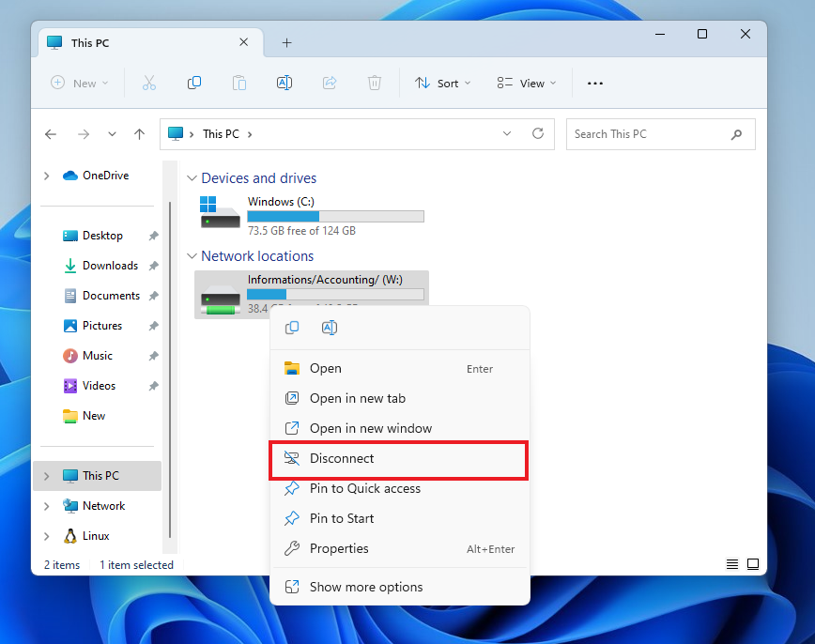Switch to large icons view in status bar
The image size is (815, 644).
(x=752, y=564)
